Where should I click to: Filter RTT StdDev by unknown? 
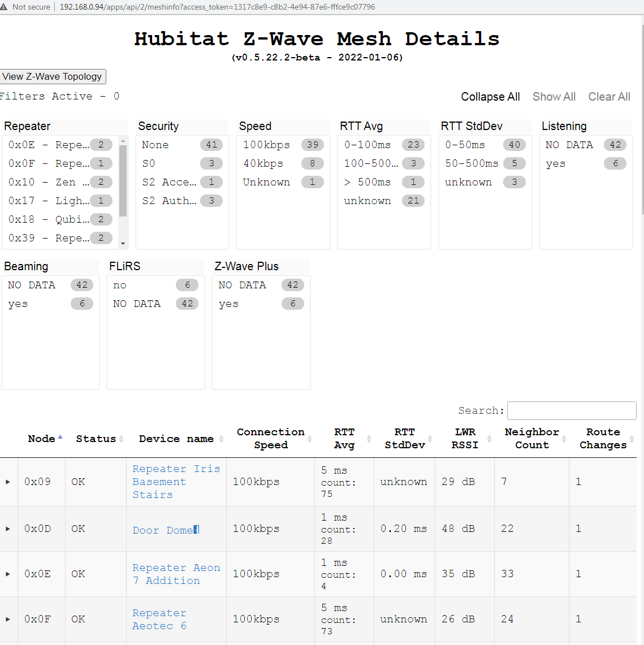(485, 182)
